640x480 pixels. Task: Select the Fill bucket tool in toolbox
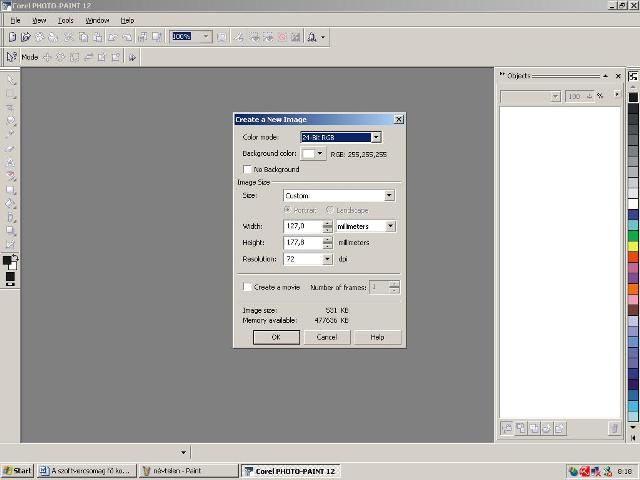pos(11,203)
